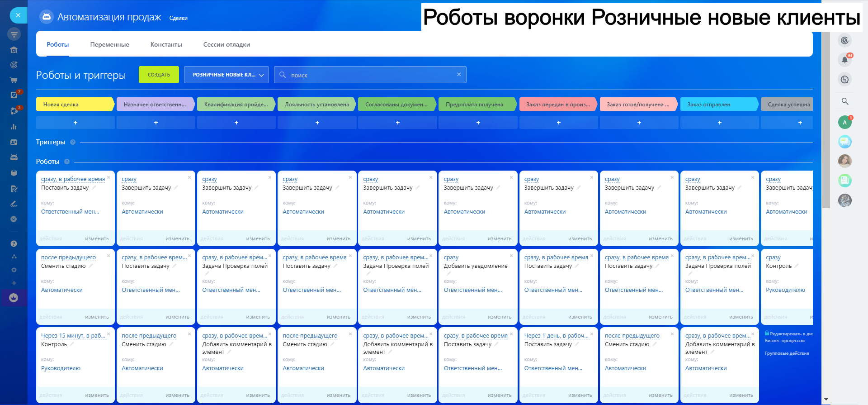
Task: Open the contact card icon in left sidebar
Action: tap(14, 142)
